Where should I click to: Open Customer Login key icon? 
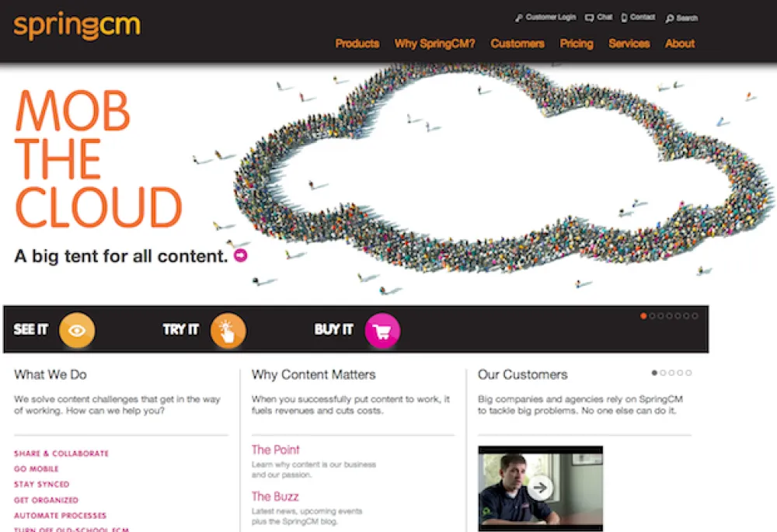519,18
